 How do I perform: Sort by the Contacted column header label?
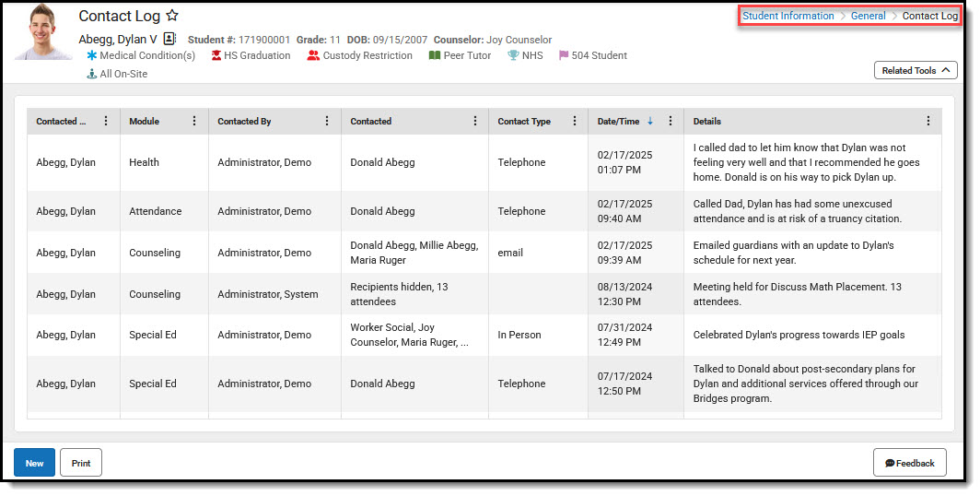coord(370,122)
